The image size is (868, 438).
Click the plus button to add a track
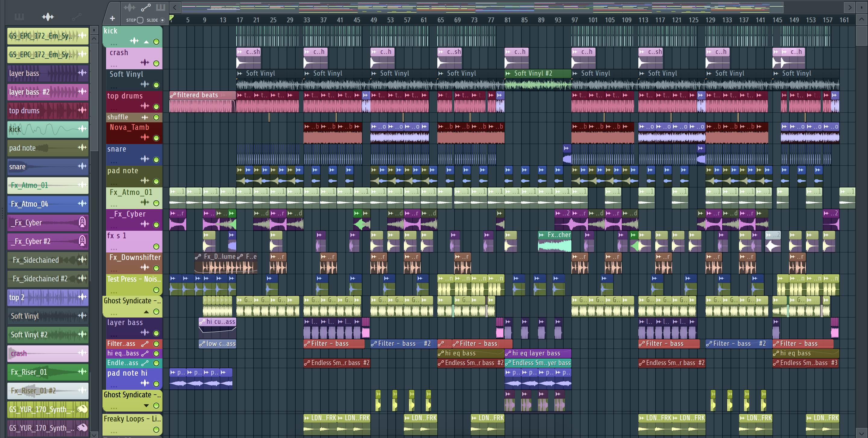tap(112, 18)
